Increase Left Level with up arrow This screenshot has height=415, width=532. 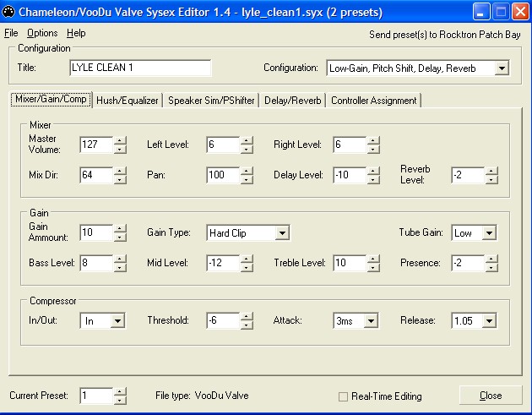coord(247,140)
